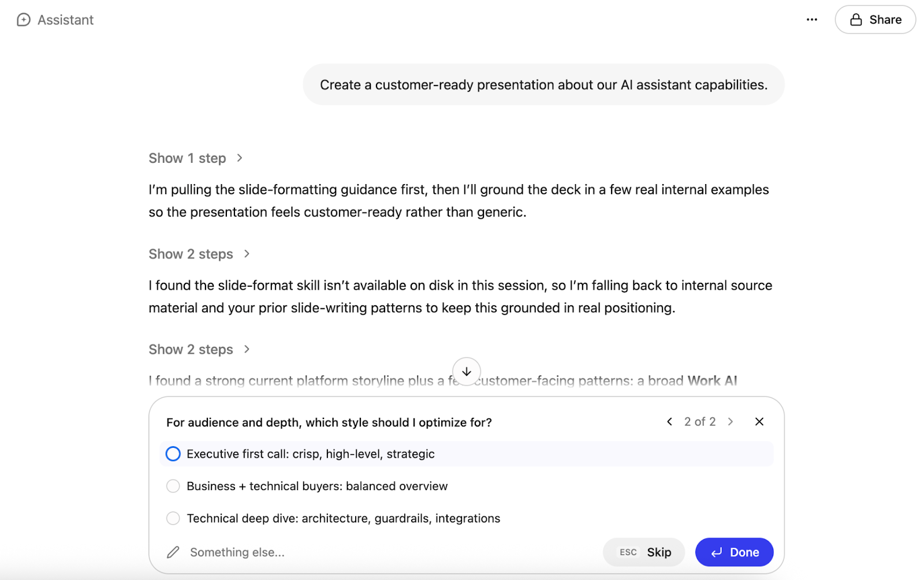
Task: Click the lock icon inside the Share button
Action: [x=856, y=19]
